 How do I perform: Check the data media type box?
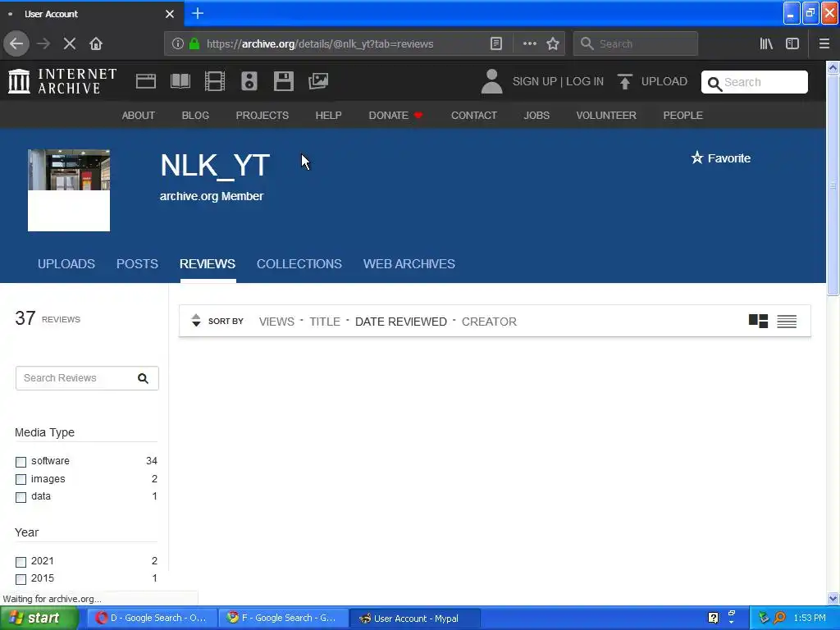tap(21, 497)
